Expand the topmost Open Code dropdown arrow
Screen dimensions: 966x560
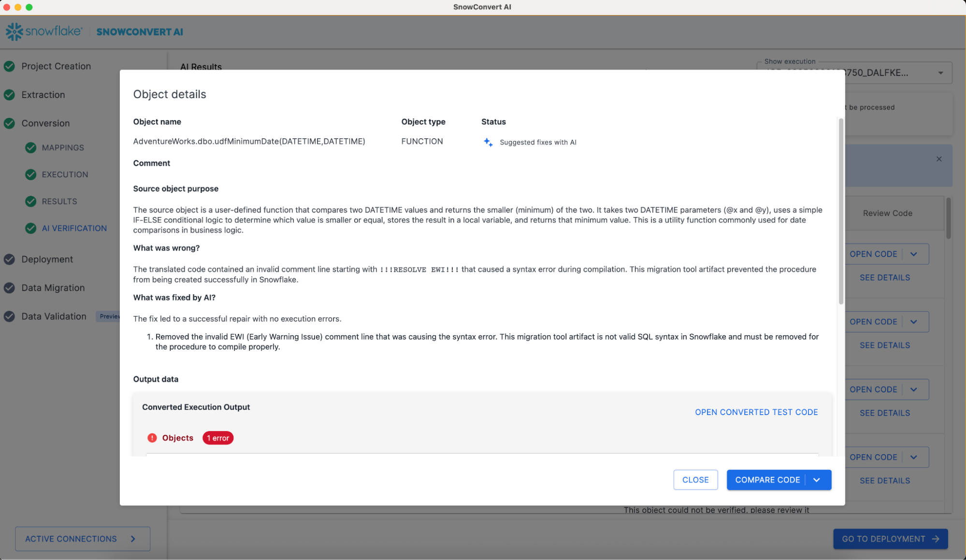point(913,254)
